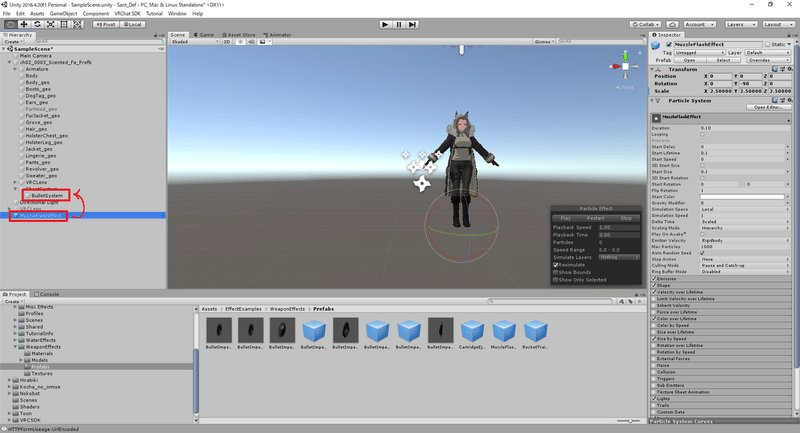Enable the Looping checkbox
The height and width of the screenshot is (433, 800).
pyautogui.click(x=703, y=134)
